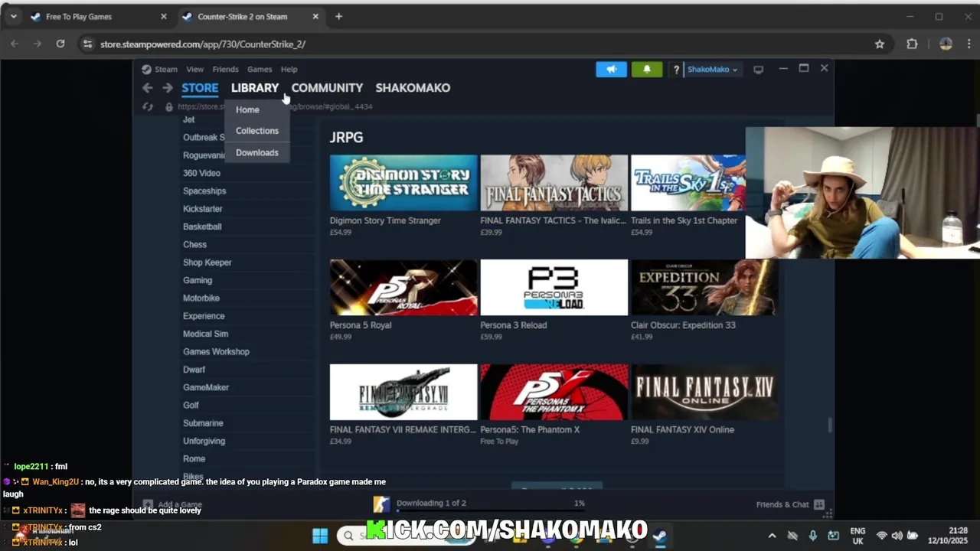Close the Counter-Strike 2 on Steam tab
This screenshot has height=551, width=980.
(315, 16)
